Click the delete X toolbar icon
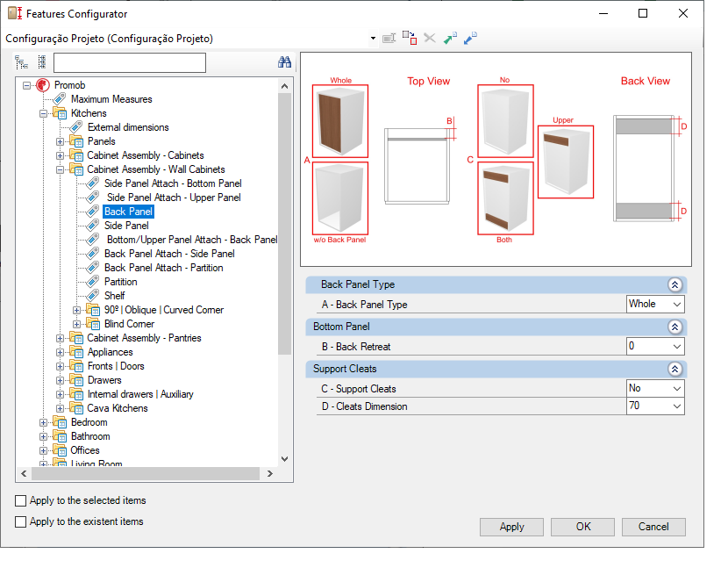 [x=430, y=38]
